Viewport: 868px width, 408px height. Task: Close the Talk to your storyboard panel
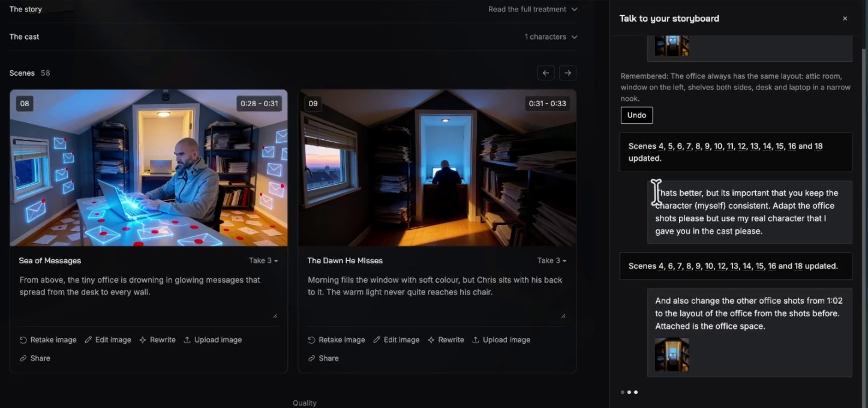pos(845,19)
